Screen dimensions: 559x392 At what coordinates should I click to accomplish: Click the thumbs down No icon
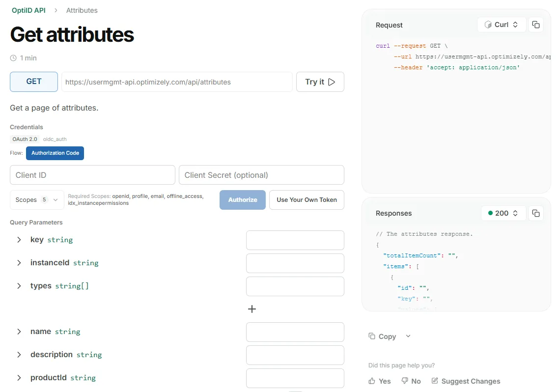pyautogui.click(x=405, y=381)
